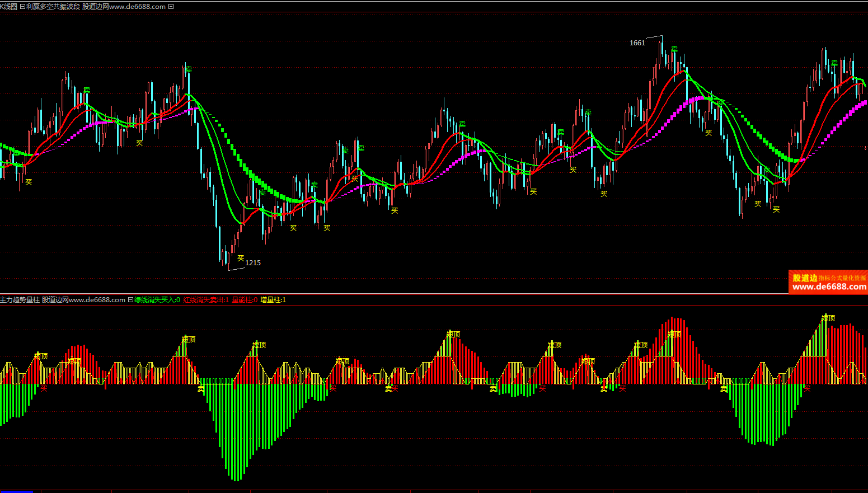This screenshot has height=493, width=868.
Task: Click the box after www.de6688.com in top header
Action: (x=171, y=7)
